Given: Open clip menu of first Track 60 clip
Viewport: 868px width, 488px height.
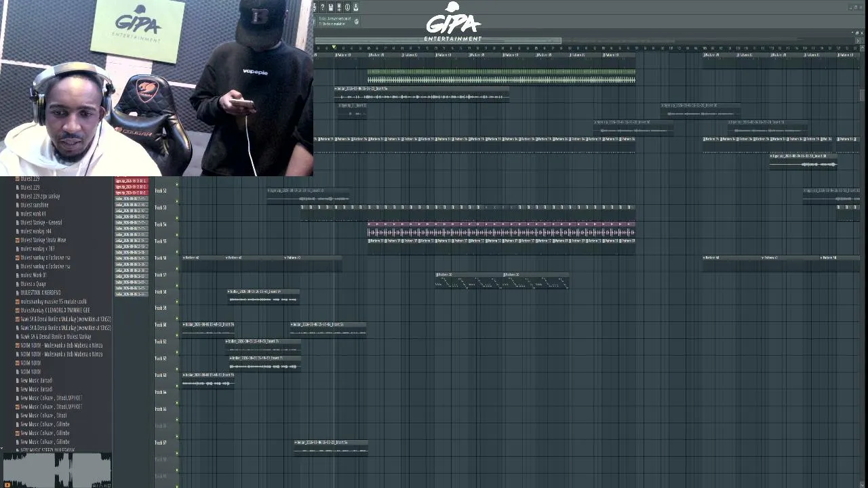Looking at the screenshot, I should pos(184,325).
